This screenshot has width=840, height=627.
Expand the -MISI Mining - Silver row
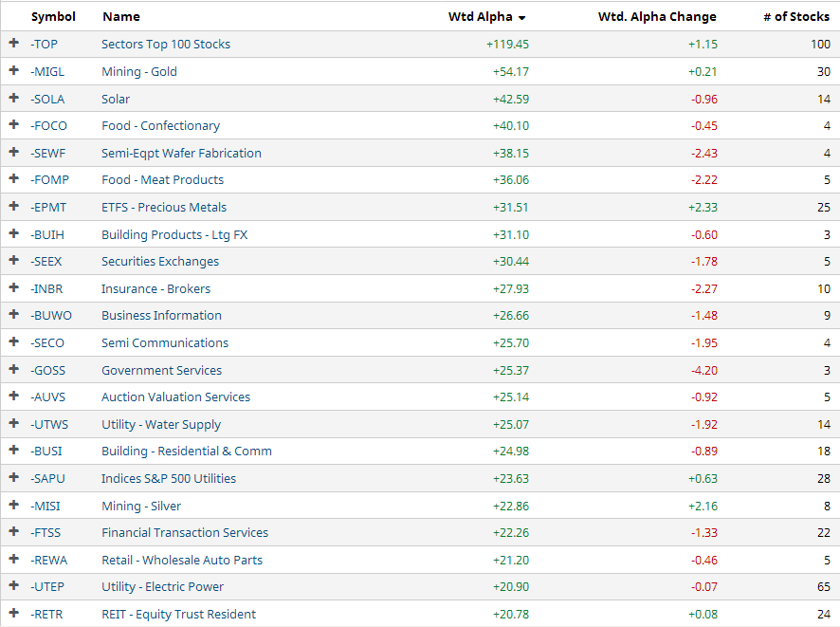14,505
